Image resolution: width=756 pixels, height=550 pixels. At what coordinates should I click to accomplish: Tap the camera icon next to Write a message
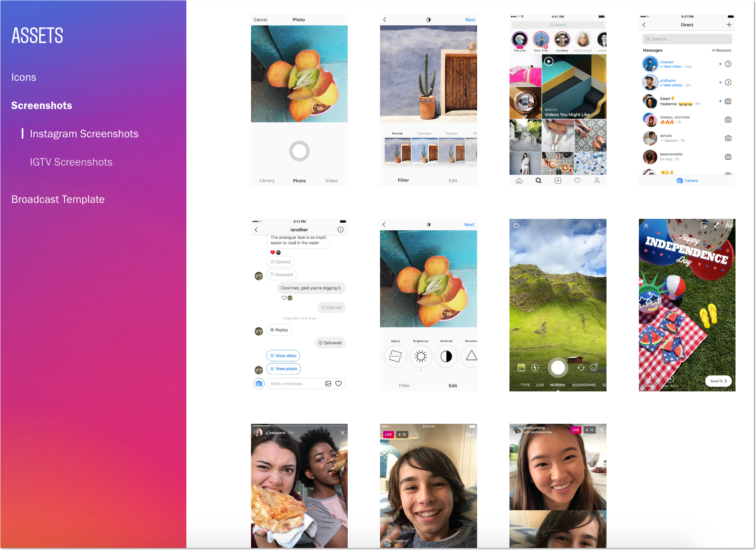coord(259,383)
